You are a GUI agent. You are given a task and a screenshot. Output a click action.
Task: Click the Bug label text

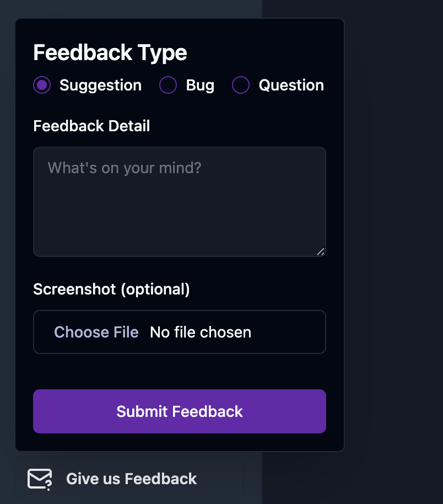199,85
